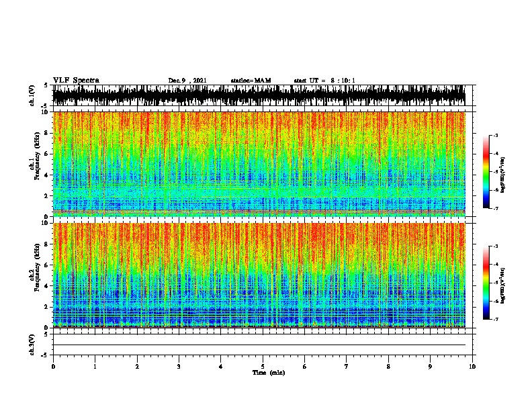Click the upper color bar's log(PSD) label
The image size is (532, 411).
[x=502, y=175]
